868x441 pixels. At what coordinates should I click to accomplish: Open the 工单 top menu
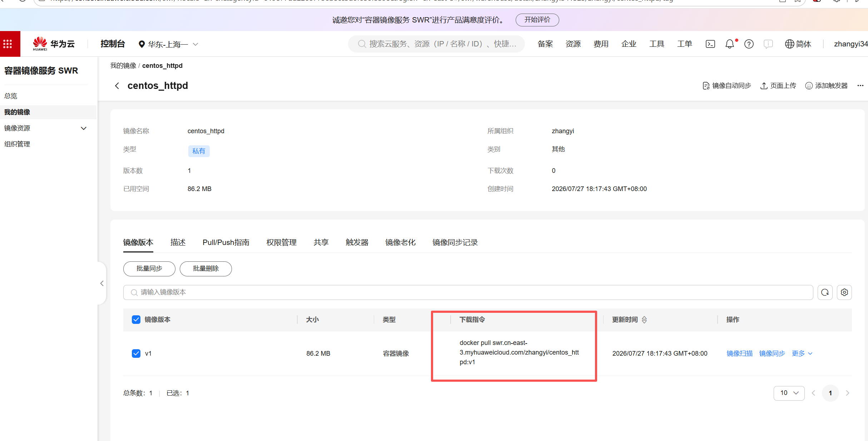tap(685, 44)
